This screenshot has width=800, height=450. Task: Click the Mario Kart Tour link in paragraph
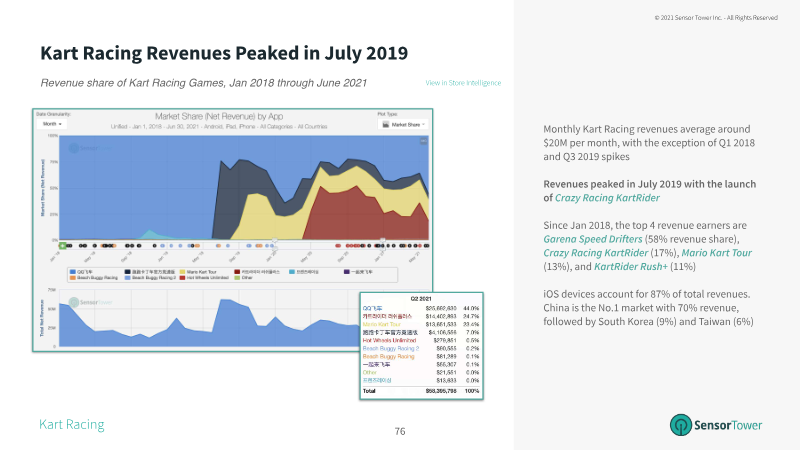[x=716, y=253]
